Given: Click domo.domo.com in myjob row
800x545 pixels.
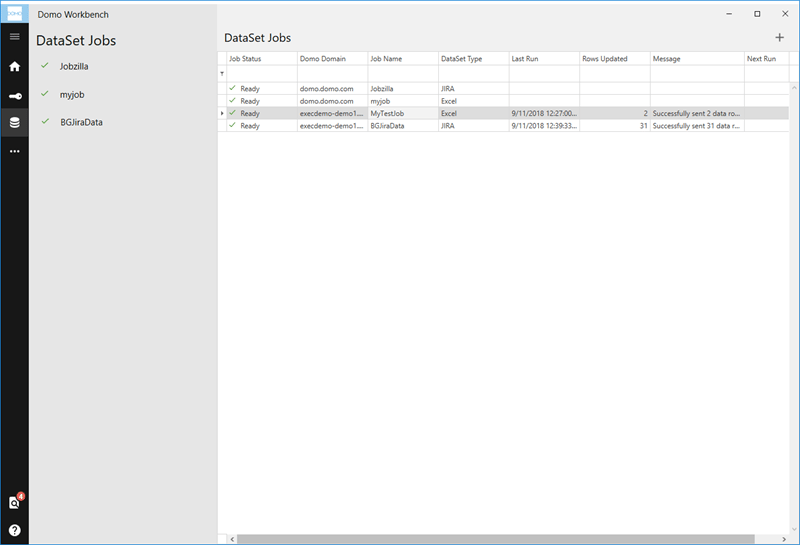Looking at the screenshot, I should [x=327, y=101].
